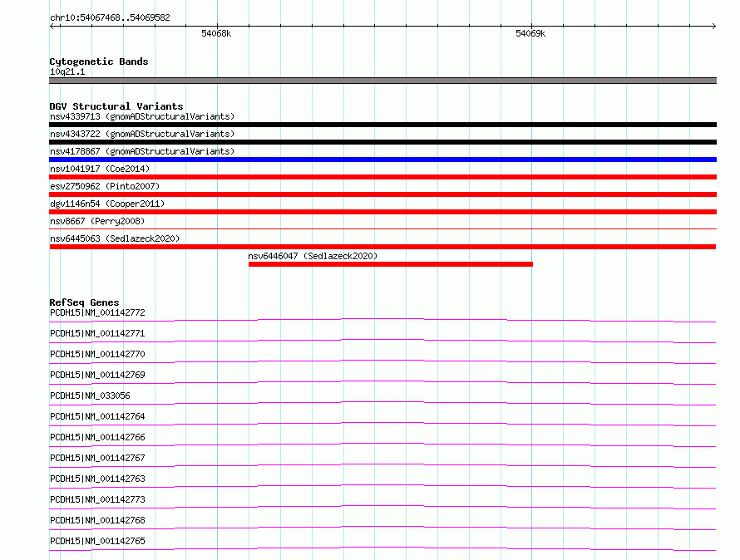The height and width of the screenshot is (560, 740).
Task: Open nsv8667 (Perry2008) variant label
Action: tap(97, 221)
